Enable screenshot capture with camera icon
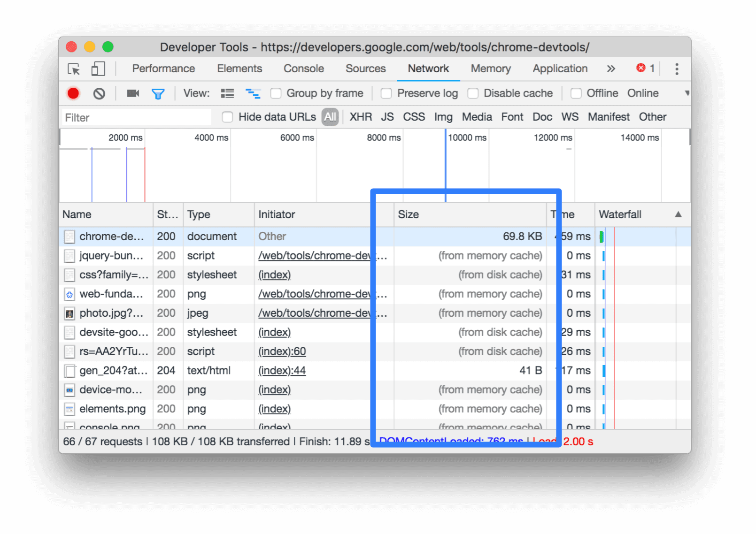This screenshot has width=756, height=534. [x=132, y=93]
